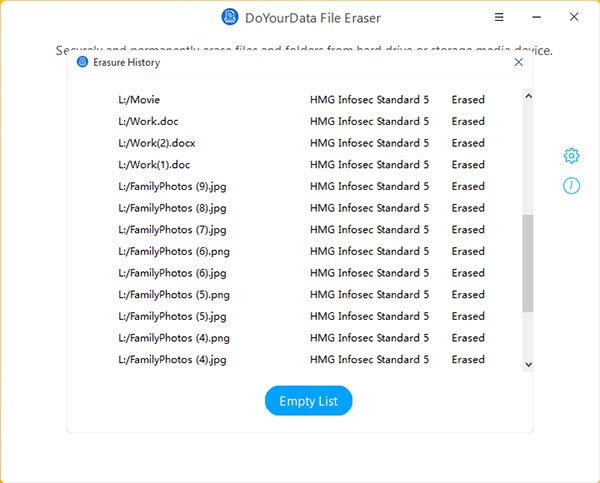Viewport: 600px width, 483px height.
Task: Select L:/FamilyPhotos (5).jpg entry
Action: coord(172,316)
